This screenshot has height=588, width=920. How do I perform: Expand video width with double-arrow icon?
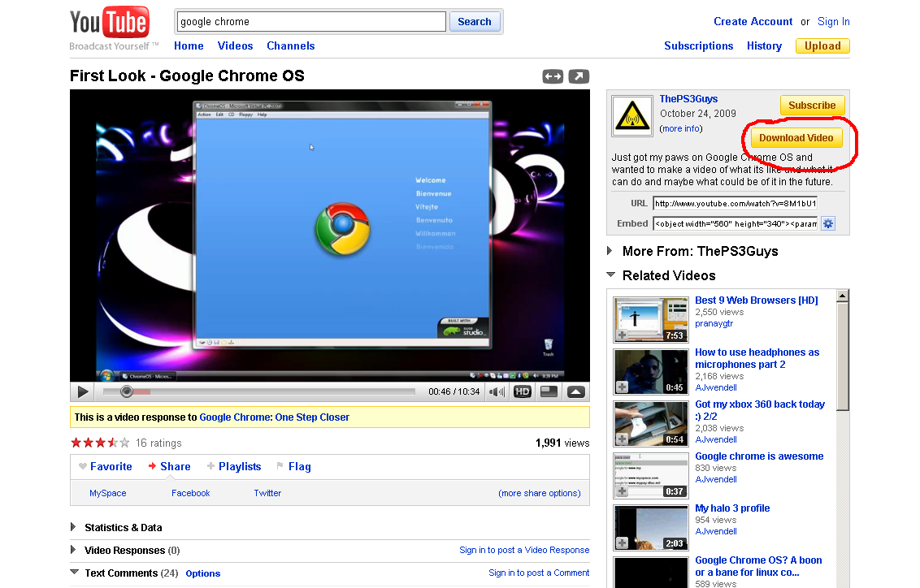pos(553,76)
